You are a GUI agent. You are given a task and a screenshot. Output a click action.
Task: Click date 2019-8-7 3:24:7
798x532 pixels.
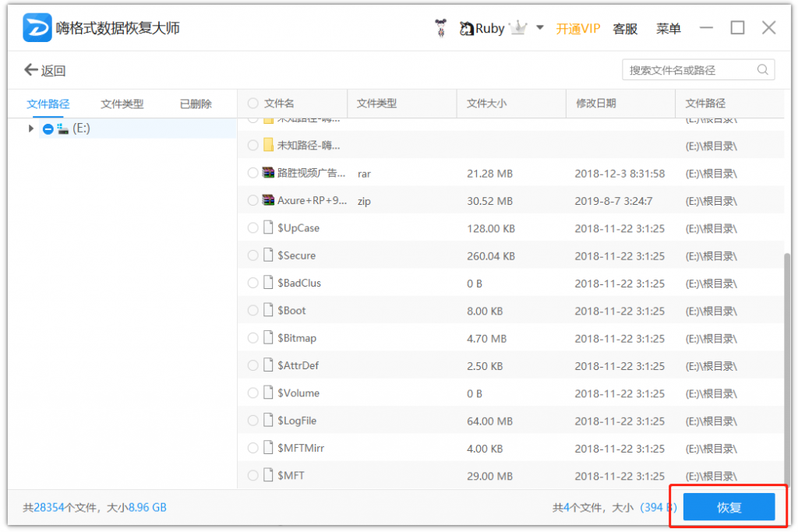614,201
